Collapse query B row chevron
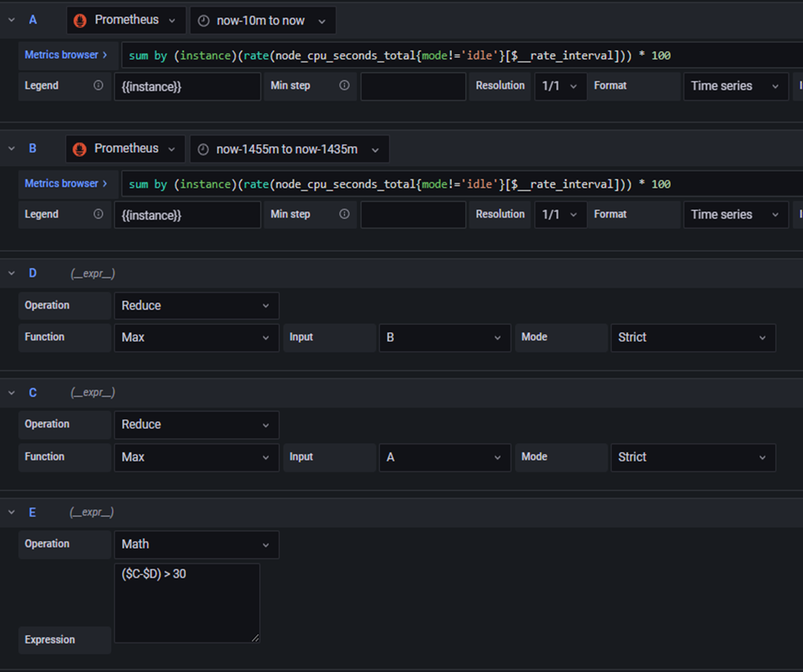This screenshot has height=672, width=803. [x=11, y=148]
